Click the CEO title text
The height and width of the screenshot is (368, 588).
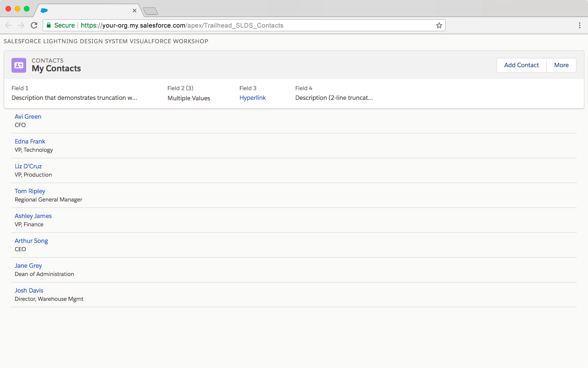(20, 249)
